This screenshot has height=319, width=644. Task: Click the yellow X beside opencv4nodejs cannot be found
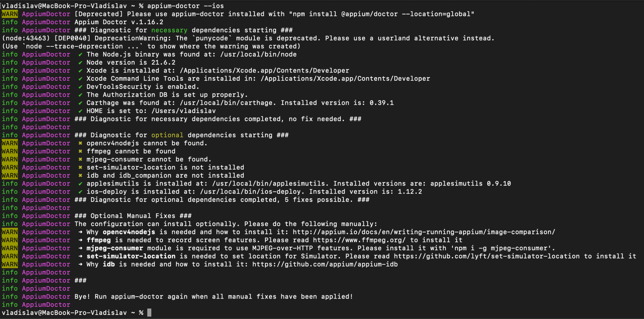[x=80, y=143]
